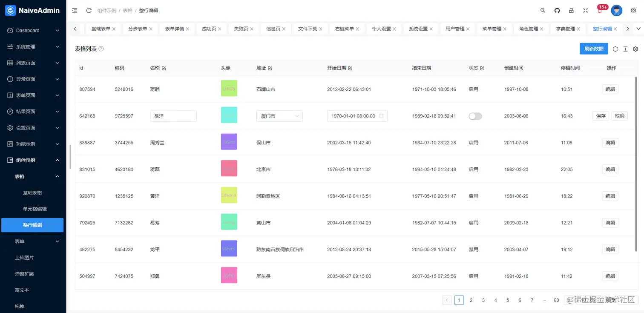Collapse the sidebar menu toggle icon
644x313 pixels.
pos(75,10)
